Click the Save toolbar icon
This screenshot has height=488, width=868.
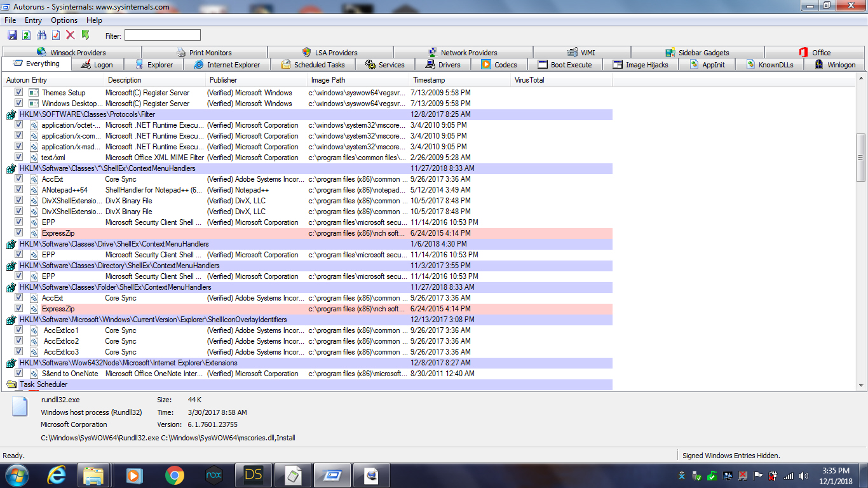tap(12, 35)
